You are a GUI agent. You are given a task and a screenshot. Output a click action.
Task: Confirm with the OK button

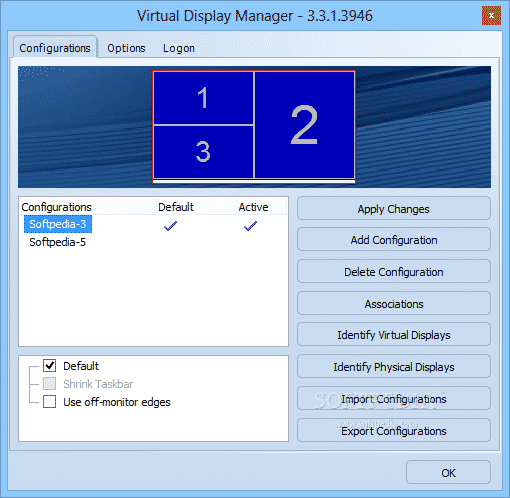pos(448,473)
